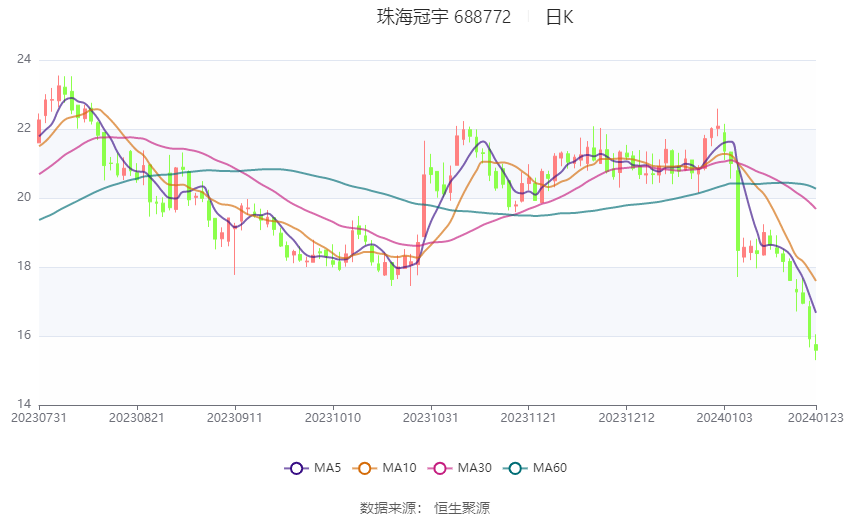Click the chart title 珠海冠宇 688772
This screenshot has height=516, width=850.
443,17
